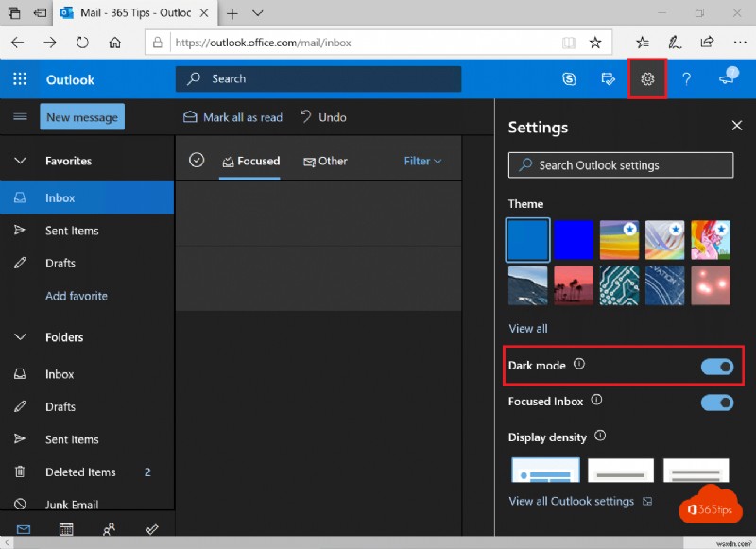Open Drafts under Favorites
The height and width of the screenshot is (549, 756).
87,264
